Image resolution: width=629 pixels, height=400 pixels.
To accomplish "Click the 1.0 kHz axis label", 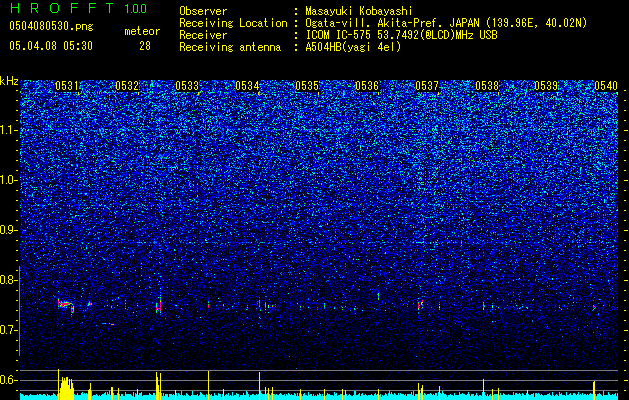I will tap(9, 180).
